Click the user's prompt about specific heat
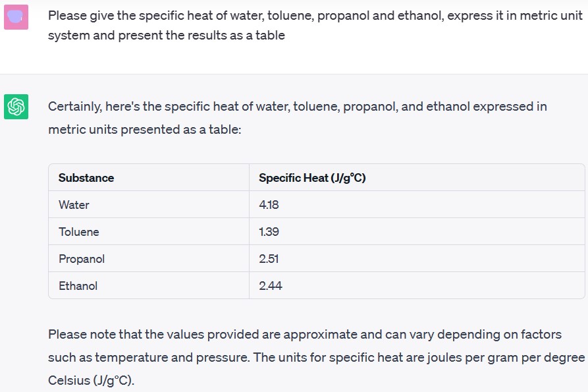The height and width of the screenshot is (392, 588). pyautogui.click(x=315, y=15)
